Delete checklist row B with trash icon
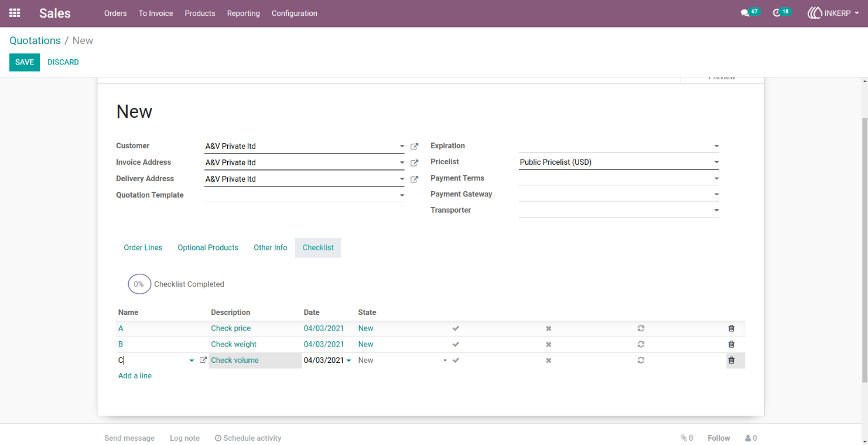 pos(731,344)
